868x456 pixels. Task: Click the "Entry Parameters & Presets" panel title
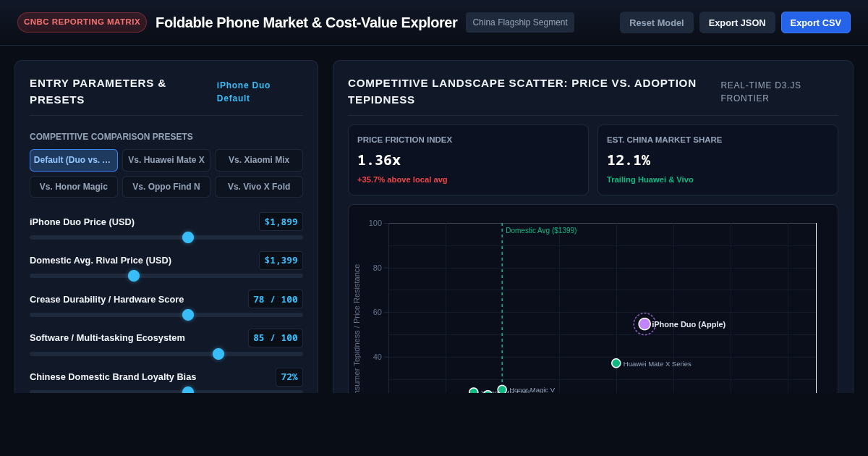click(98, 91)
